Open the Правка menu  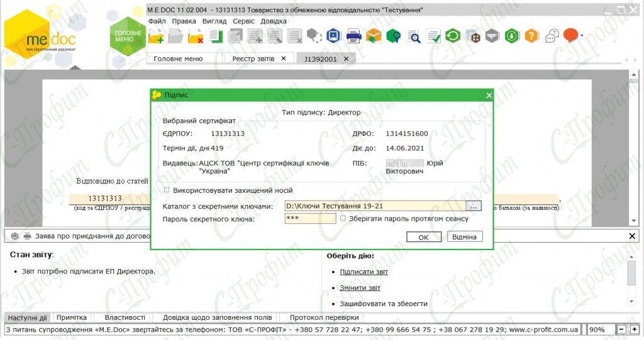(x=184, y=21)
